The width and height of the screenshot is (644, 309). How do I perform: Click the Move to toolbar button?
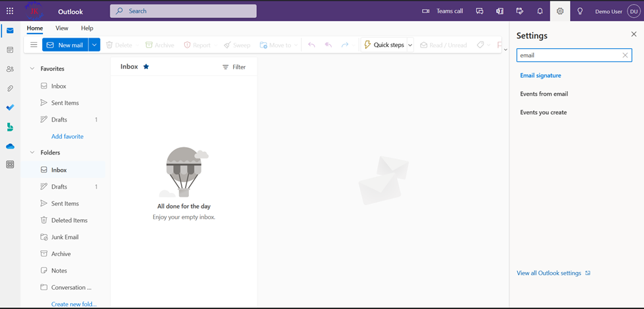pyautogui.click(x=275, y=45)
